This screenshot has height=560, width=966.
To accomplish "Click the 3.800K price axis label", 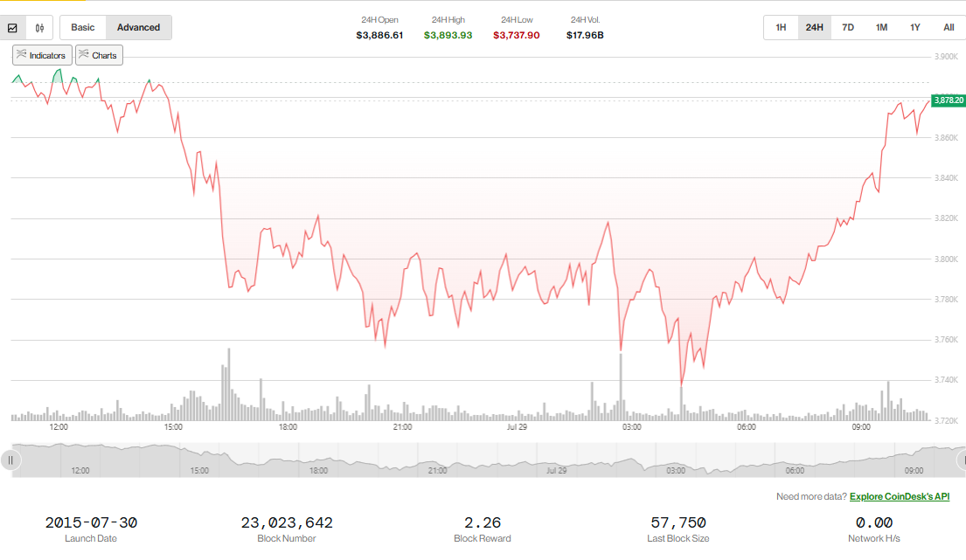I will (946, 259).
